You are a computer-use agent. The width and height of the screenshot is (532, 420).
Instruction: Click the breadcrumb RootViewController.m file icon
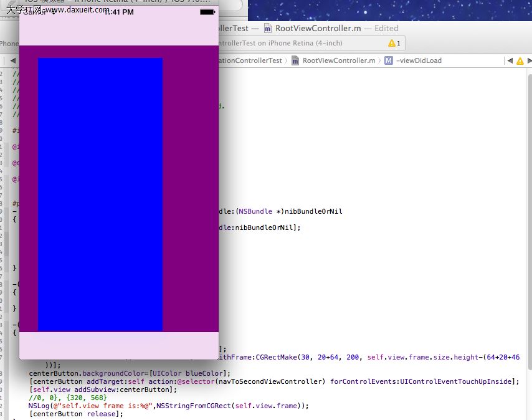(x=296, y=60)
